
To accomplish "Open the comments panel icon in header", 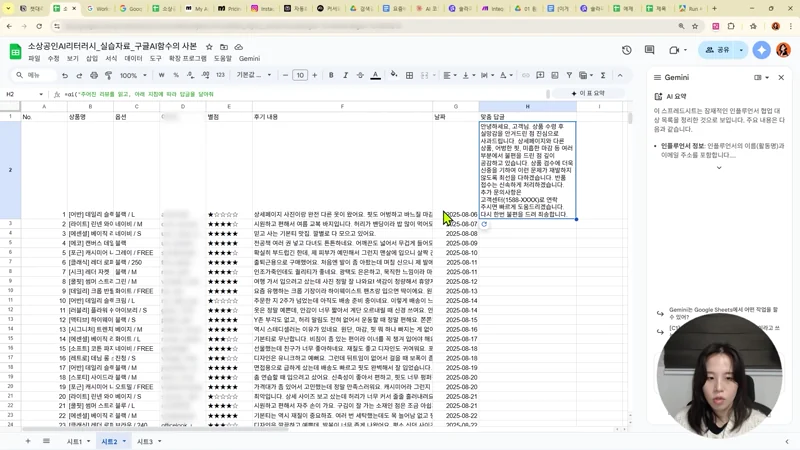I will [649, 50].
